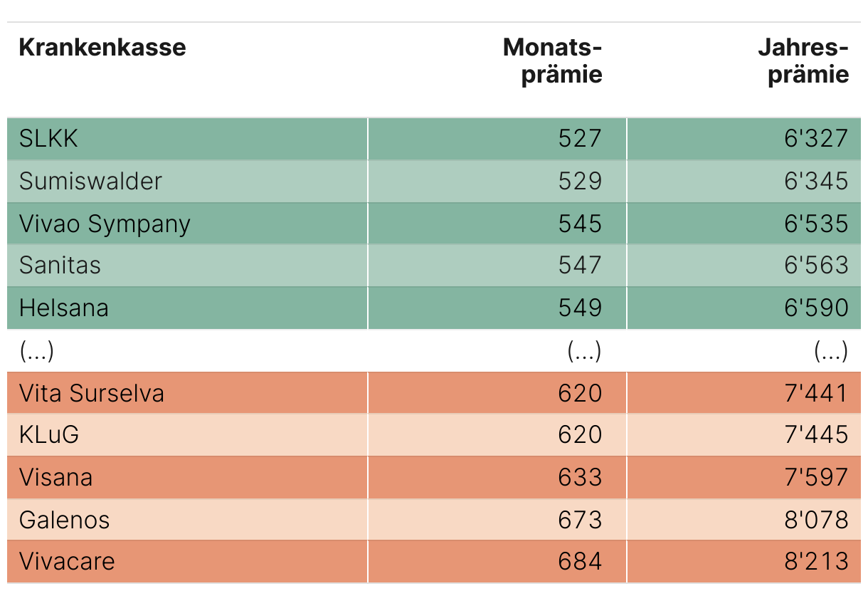Select Sumiswalder's monthly premium 529
The image size is (868, 591).
pos(580,181)
